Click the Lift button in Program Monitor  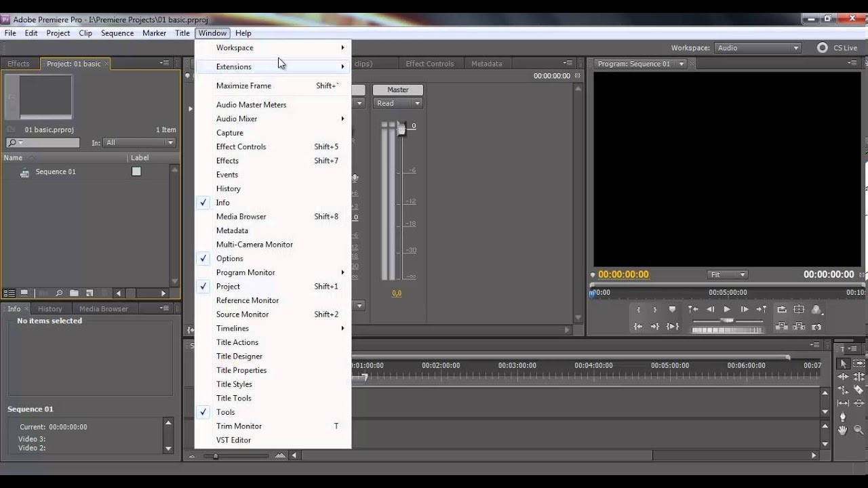tap(781, 327)
